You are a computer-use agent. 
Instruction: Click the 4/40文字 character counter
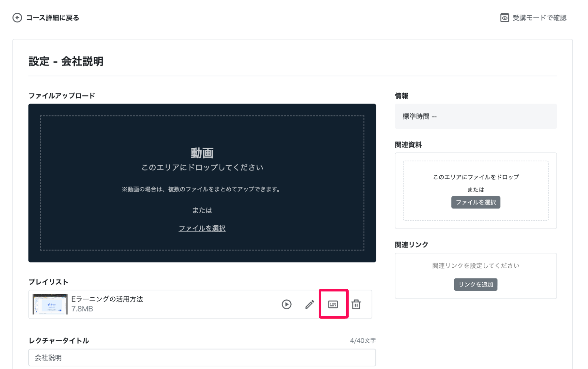pyautogui.click(x=363, y=340)
